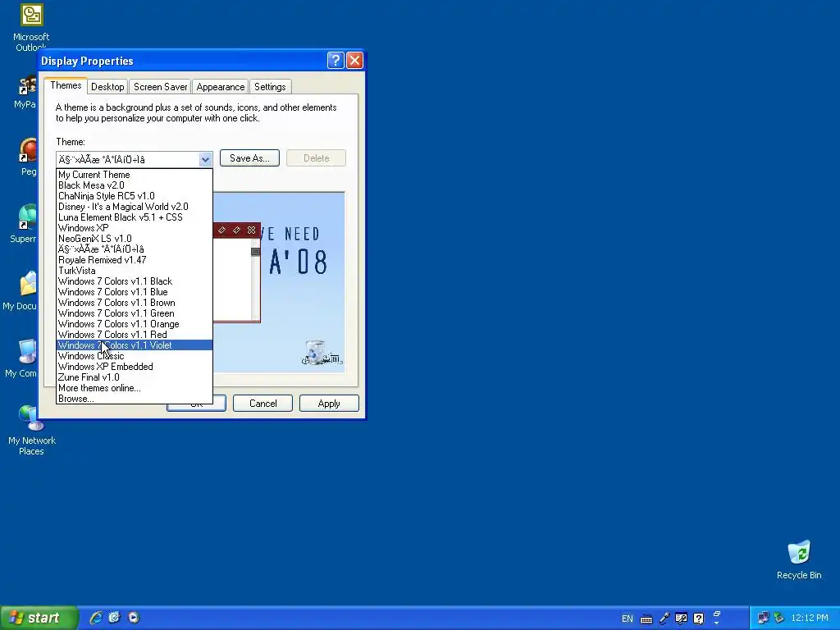The width and height of the screenshot is (840, 630).
Task: Click the EN language bar indicator
Action: click(628, 619)
